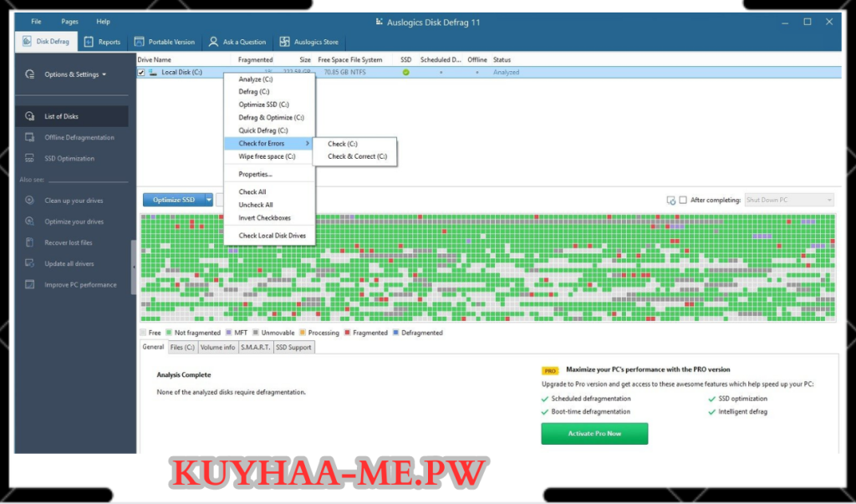Click the Reports toolbar icon
The width and height of the screenshot is (856, 504).
89,42
